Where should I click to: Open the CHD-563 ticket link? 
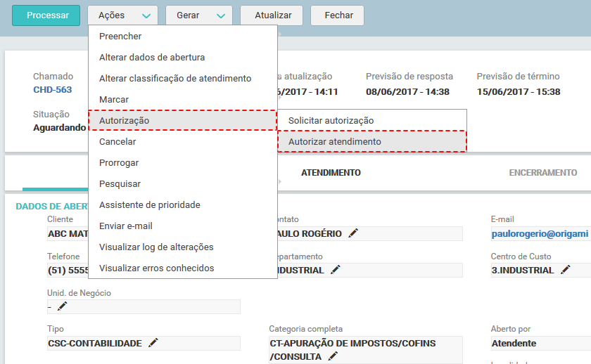coord(52,89)
